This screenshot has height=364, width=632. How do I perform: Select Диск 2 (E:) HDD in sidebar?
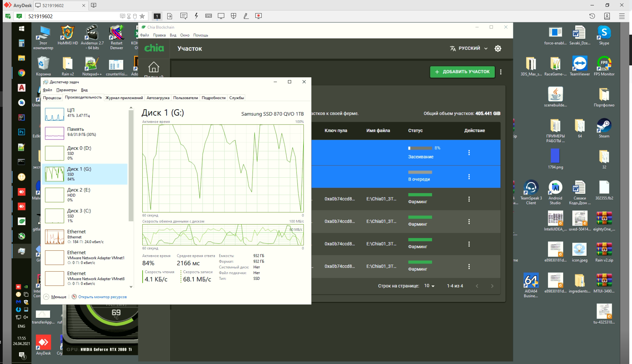click(84, 195)
